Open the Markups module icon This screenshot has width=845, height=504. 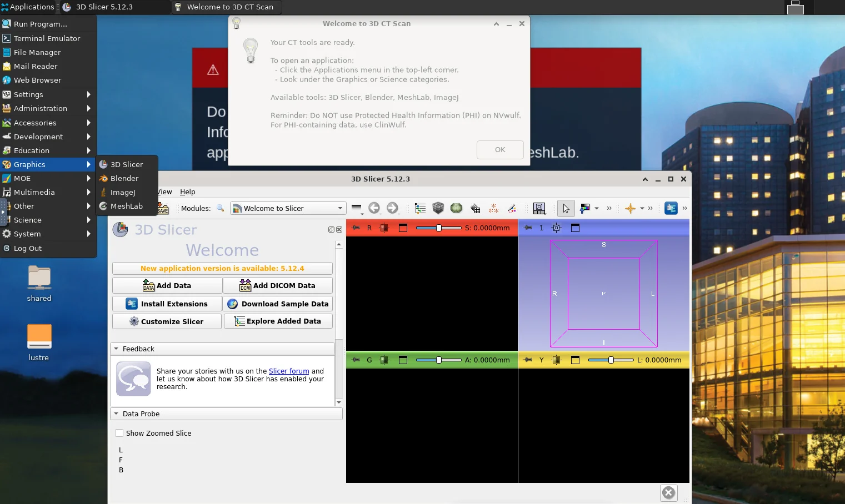pyautogui.click(x=493, y=208)
